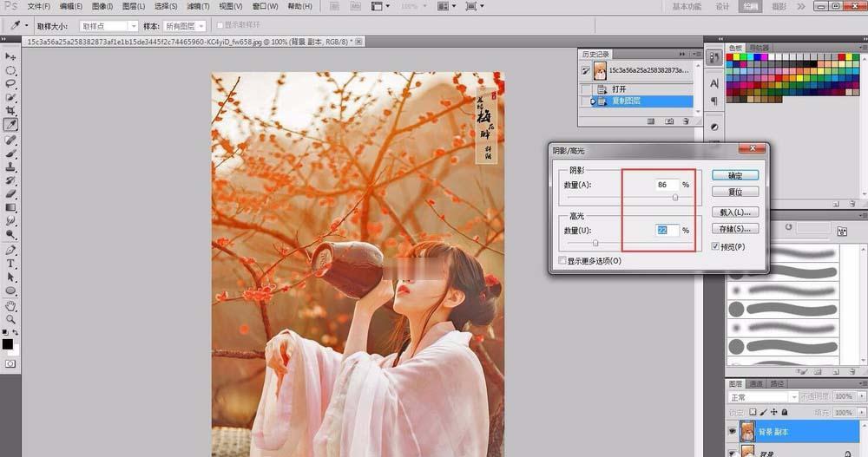Image resolution: width=868 pixels, height=457 pixels.
Task: Open the 取样大小 sample size dropdown
Action: [108, 27]
